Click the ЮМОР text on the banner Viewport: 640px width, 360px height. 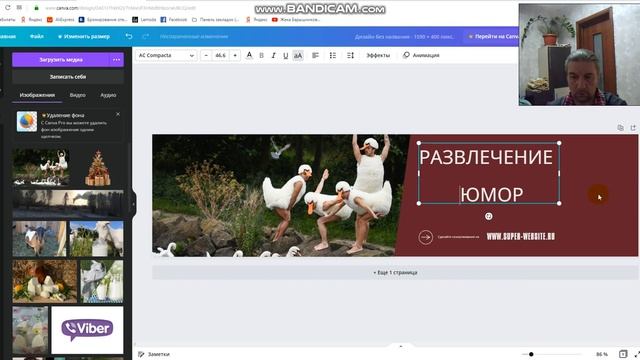tap(492, 194)
